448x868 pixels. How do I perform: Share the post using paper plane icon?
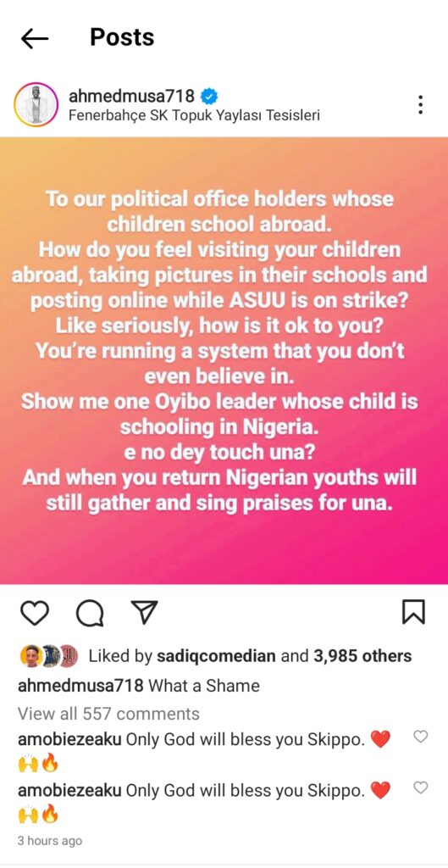click(144, 612)
